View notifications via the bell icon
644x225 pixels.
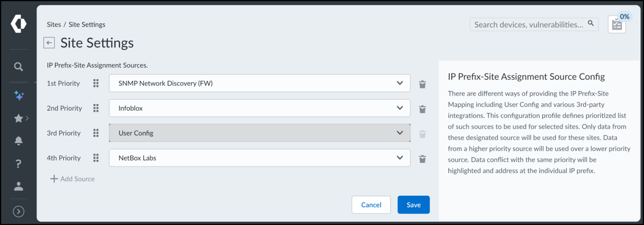pos(18,141)
